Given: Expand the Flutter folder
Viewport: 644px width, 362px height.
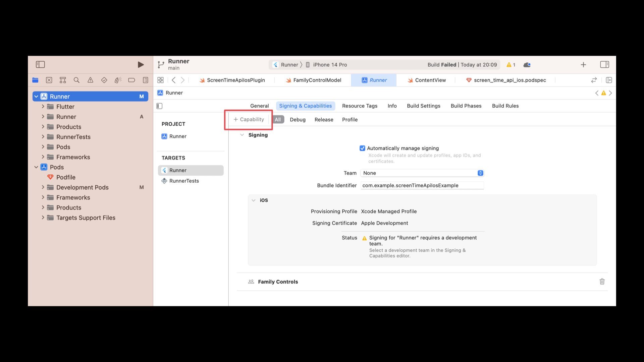Looking at the screenshot, I should (x=43, y=107).
